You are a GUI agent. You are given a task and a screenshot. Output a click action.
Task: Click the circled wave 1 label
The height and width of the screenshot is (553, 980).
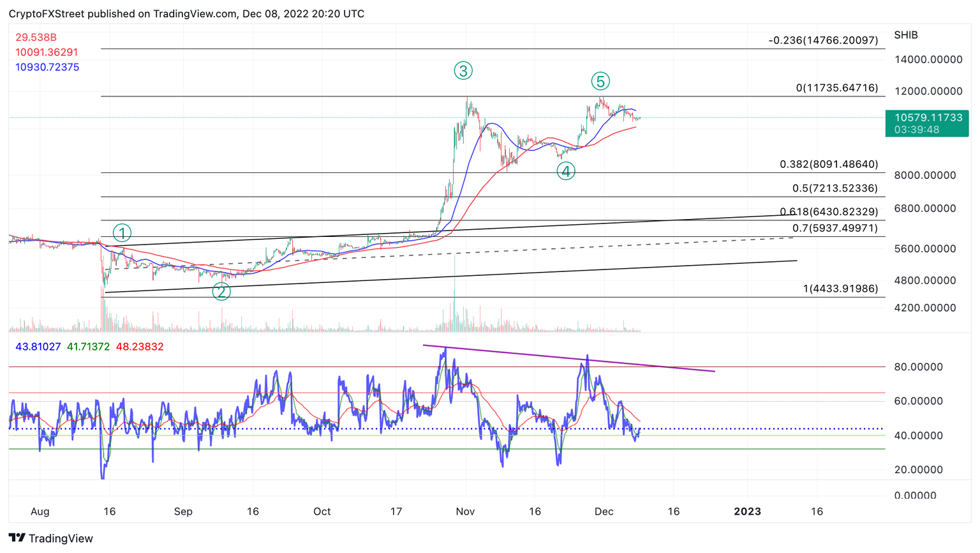click(x=122, y=233)
